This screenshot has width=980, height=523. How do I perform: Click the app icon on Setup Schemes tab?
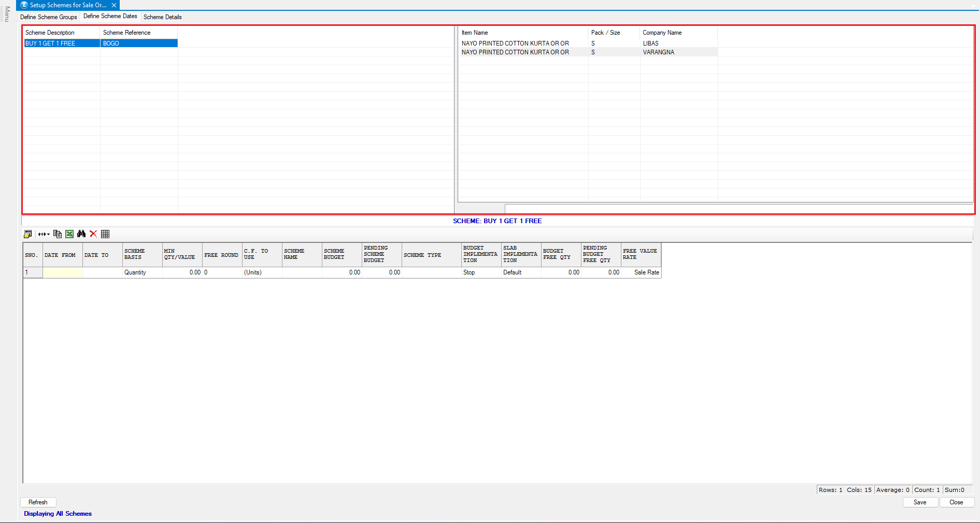pos(24,5)
